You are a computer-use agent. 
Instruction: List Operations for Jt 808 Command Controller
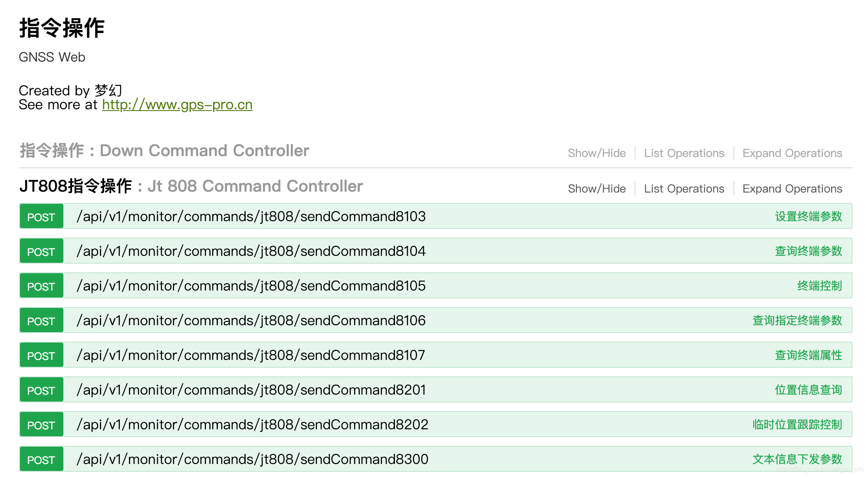click(684, 189)
